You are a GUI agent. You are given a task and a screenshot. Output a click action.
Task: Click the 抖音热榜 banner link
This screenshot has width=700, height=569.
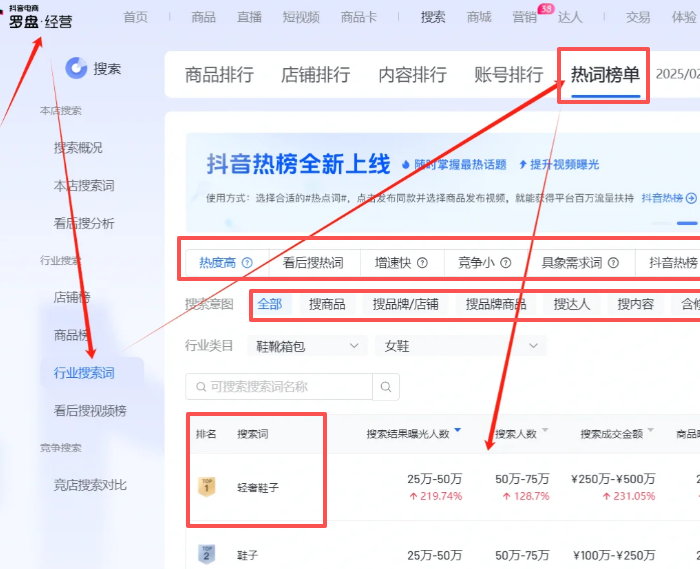pyautogui.click(x=662, y=198)
